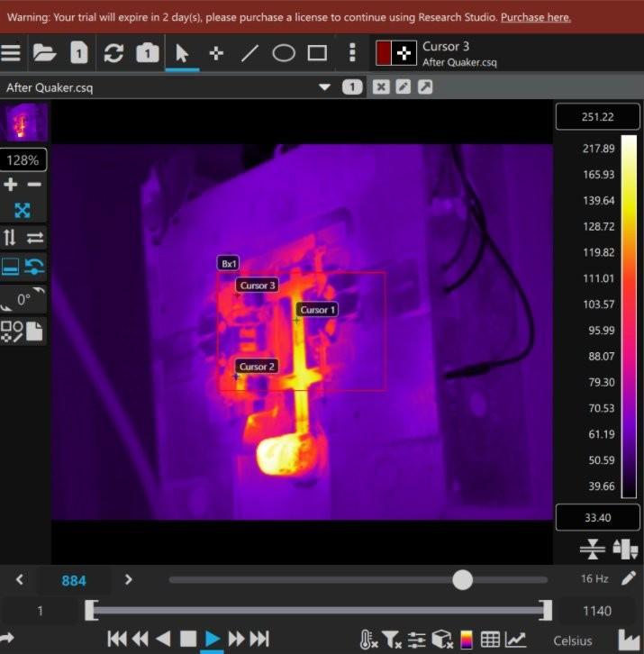Image resolution: width=644 pixels, height=654 pixels.
Task: Toggle the blue bottom panel display icon
Action: pos(11,267)
